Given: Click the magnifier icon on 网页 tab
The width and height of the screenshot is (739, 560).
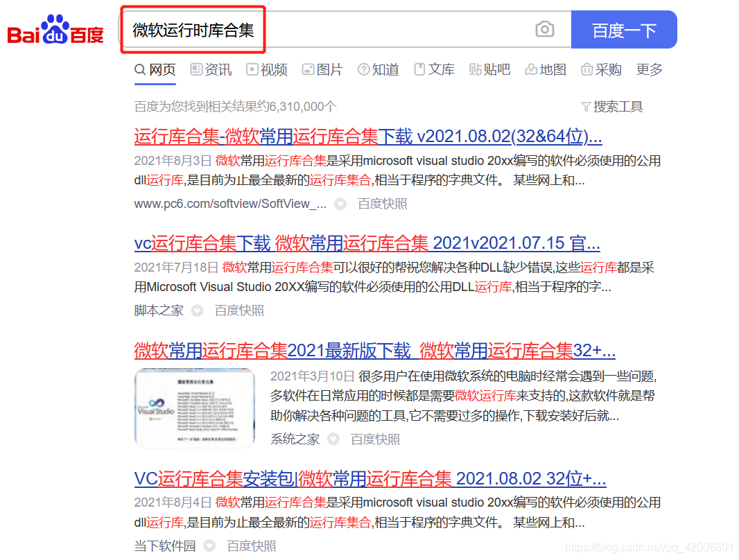Looking at the screenshot, I should click(x=140, y=70).
